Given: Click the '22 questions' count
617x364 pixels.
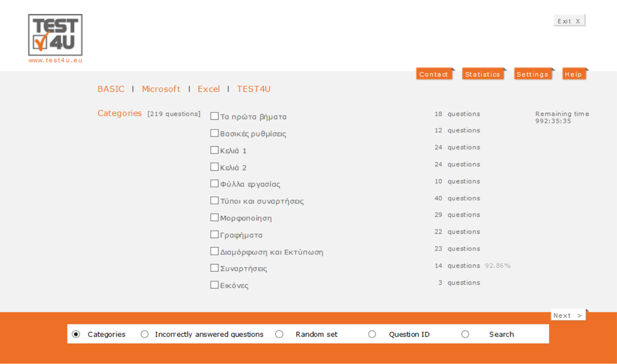Looking at the screenshot, I should (457, 232).
